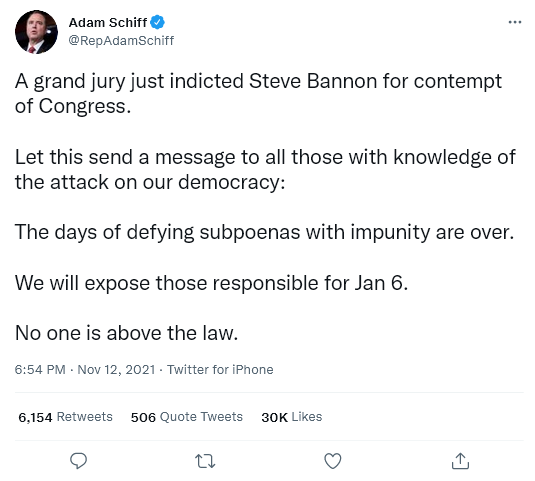The width and height of the screenshot is (535, 481).
Task: Click the Nov 12, 2021 date
Action: click(116, 369)
